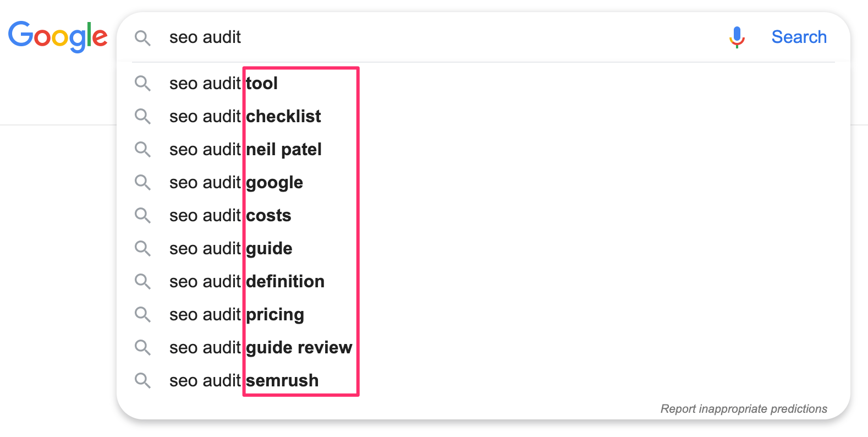Image resolution: width=868 pixels, height=437 pixels.
Task: Choose the 'seo audit guide' suggestion
Action: 230,249
